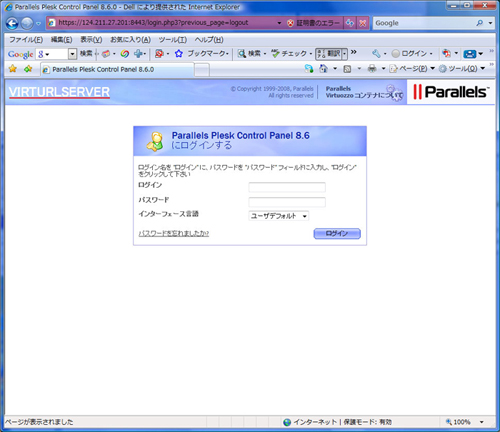Click the ログイン name input field
This screenshot has width=500, height=432.
[x=287, y=187]
